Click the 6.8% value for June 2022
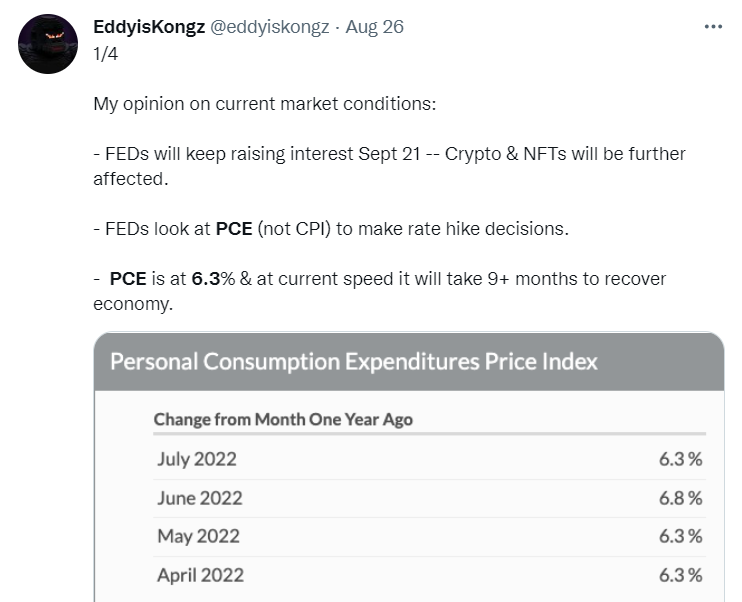 click(x=680, y=497)
